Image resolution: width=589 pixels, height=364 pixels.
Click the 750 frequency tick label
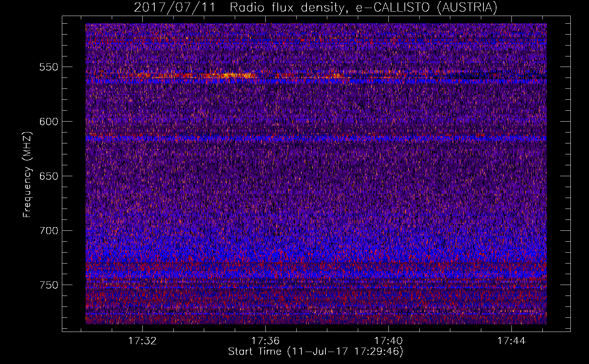[x=49, y=285]
